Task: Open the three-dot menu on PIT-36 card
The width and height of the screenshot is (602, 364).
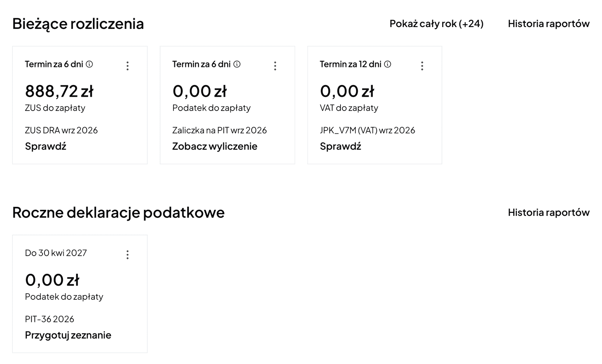Action: point(128,255)
